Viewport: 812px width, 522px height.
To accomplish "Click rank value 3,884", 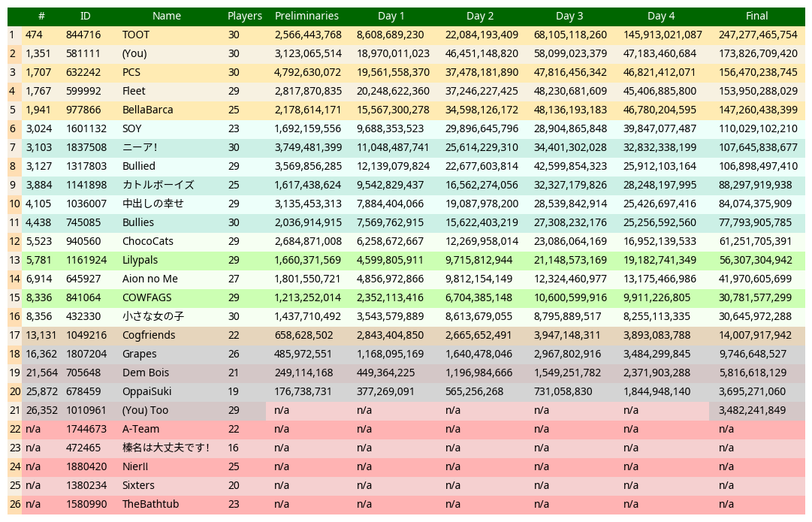I will (39, 185).
